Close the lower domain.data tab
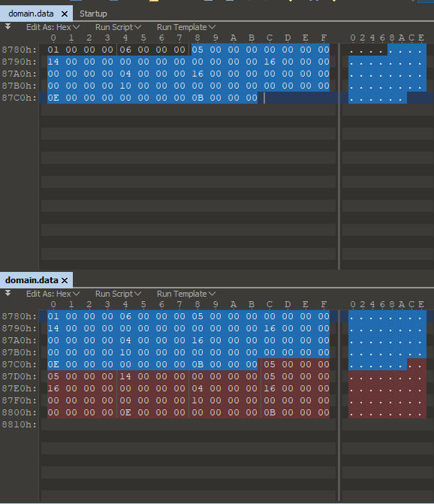The width and height of the screenshot is (434, 504). click(65, 280)
